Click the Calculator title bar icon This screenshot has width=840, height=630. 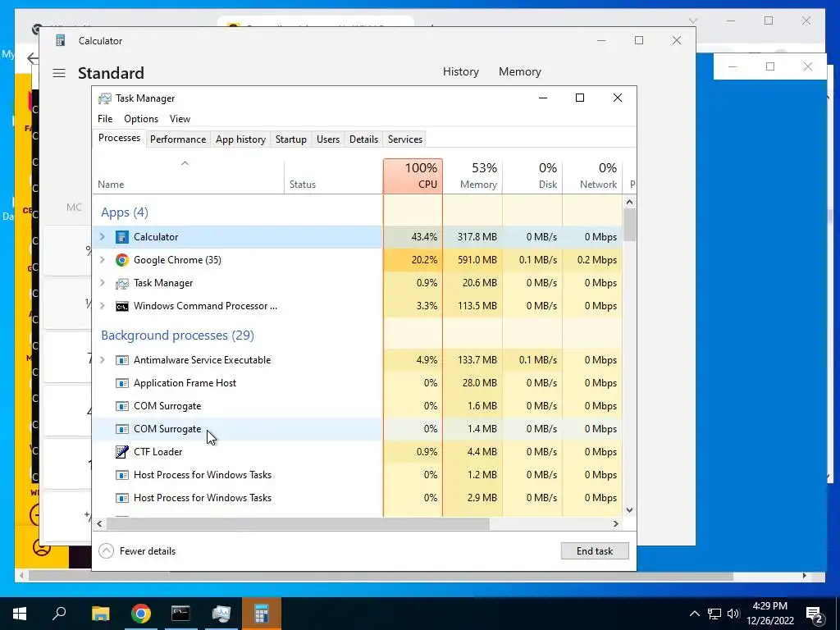[61, 41]
